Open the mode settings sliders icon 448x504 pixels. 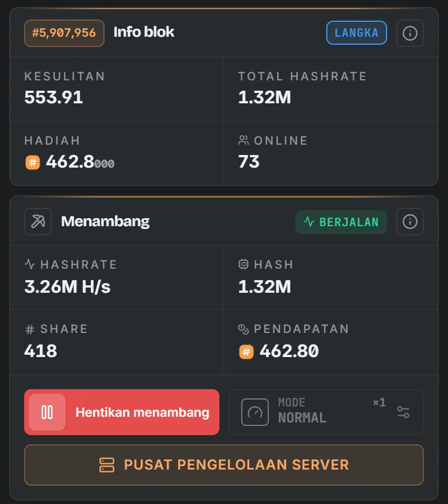(x=403, y=412)
